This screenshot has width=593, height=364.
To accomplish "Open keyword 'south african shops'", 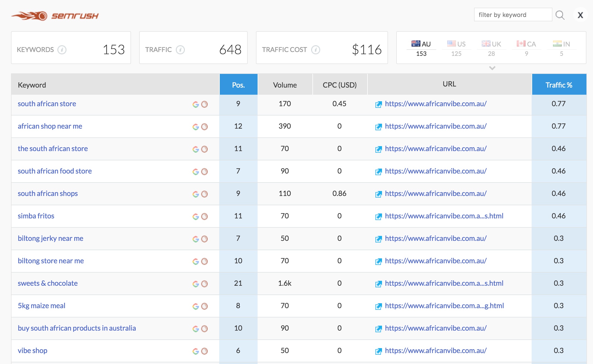I will pos(48,193).
